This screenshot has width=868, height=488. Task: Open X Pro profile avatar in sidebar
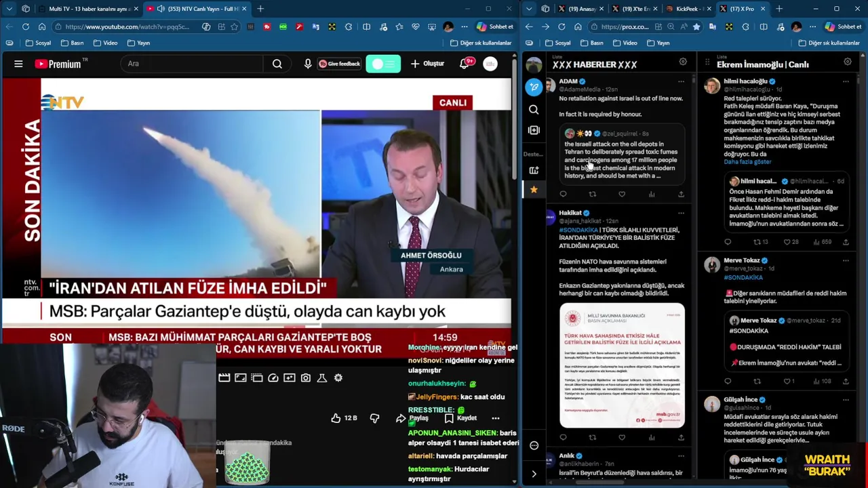click(534, 65)
